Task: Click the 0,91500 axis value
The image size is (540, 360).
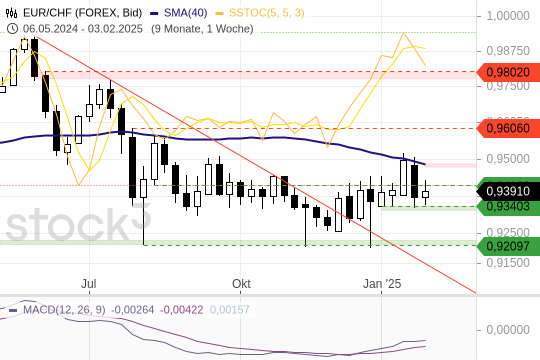Action: click(508, 263)
